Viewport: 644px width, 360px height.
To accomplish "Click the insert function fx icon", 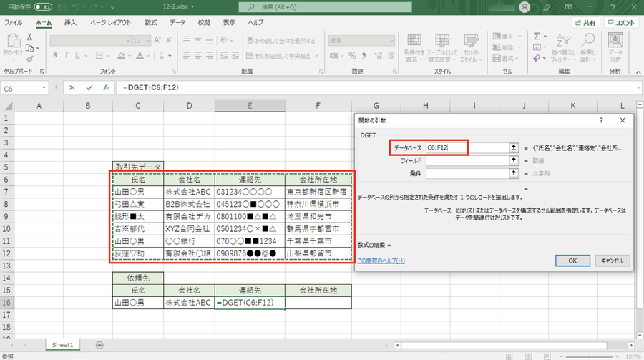I will tap(106, 88).
